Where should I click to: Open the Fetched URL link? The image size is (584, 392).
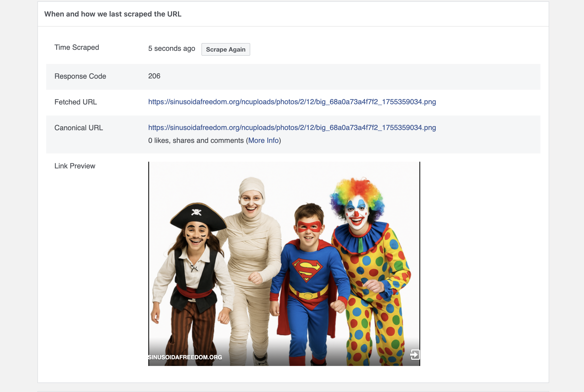click(292, 102)
